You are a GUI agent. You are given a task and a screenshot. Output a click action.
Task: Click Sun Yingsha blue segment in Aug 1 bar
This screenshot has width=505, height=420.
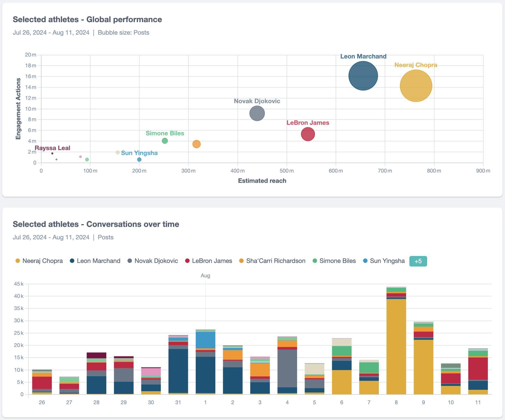point(205,340)
